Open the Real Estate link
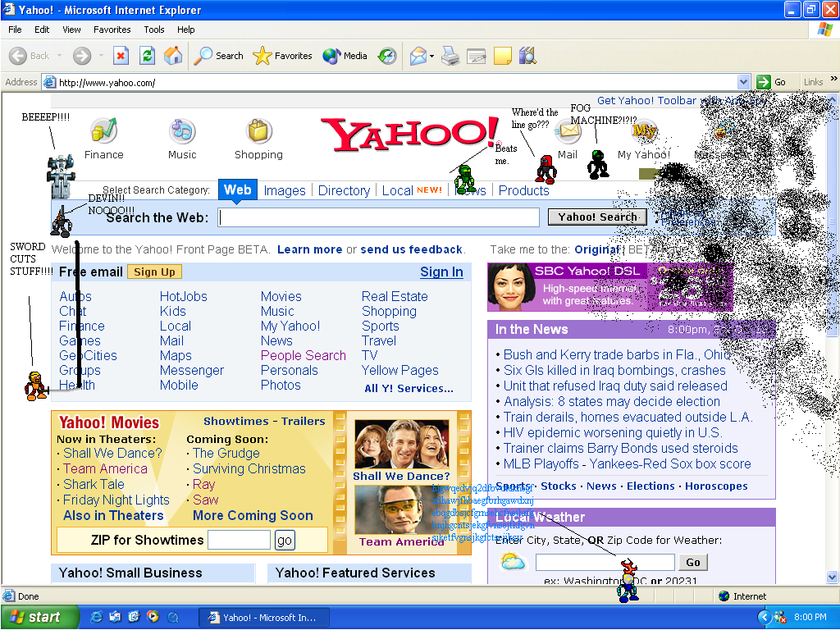Viewport: 840px width, 630px height. coord(395,296)
